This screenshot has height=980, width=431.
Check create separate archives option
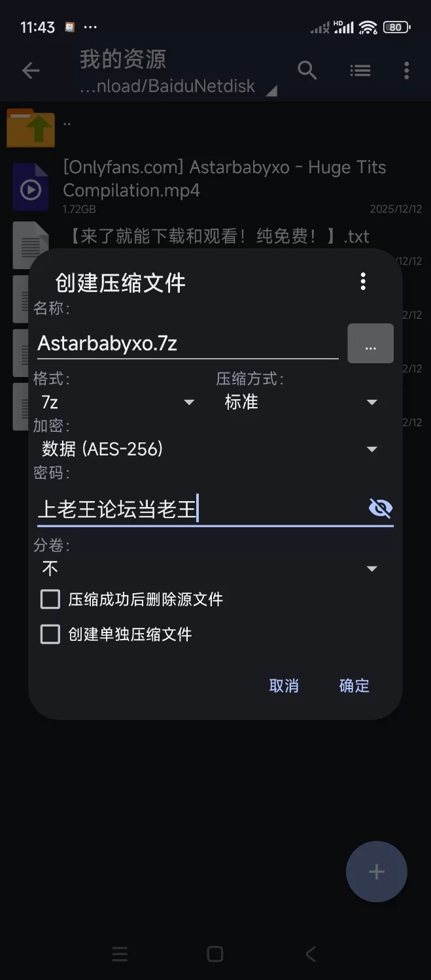coord(50,634)
